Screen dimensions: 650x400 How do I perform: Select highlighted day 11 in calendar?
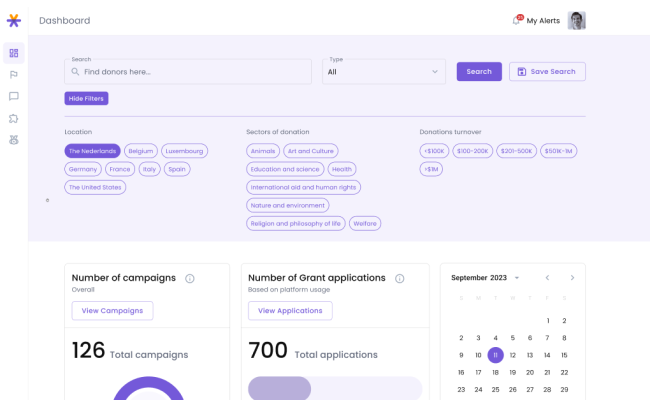pyautogui.click(x=495, y=355)
